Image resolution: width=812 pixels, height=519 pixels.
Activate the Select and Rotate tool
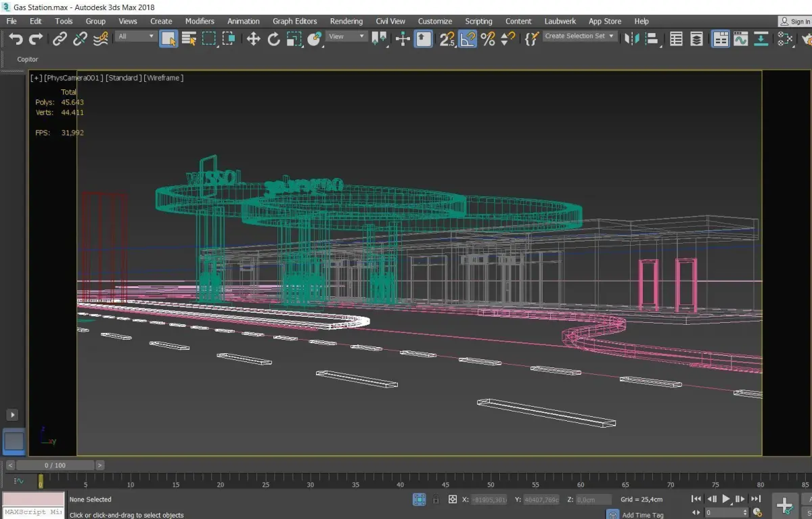coord(273,39)
